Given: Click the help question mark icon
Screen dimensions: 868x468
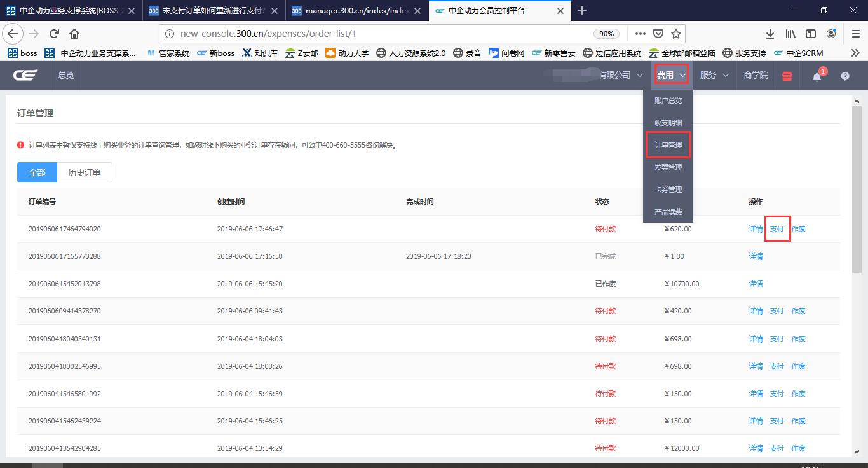Looking at the screenshot, I should pyautogui.click(x=845, y=76).
